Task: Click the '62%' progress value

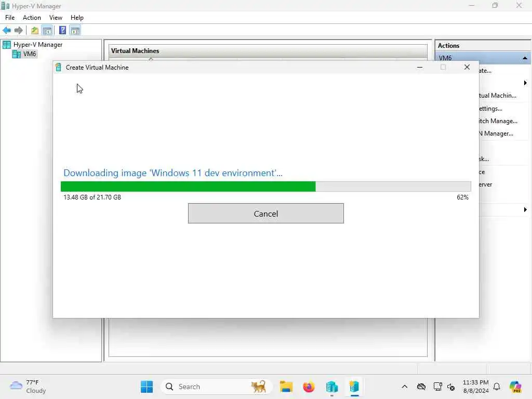Action: pos(462,197)
